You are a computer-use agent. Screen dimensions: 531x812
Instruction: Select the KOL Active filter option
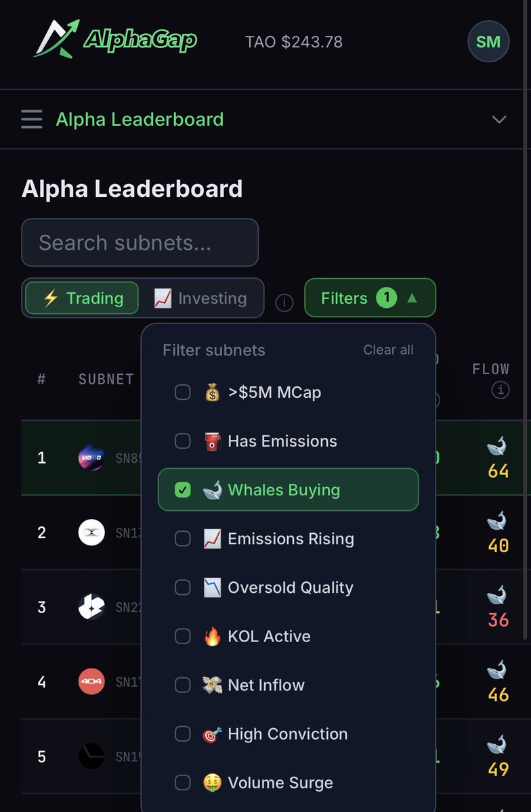pyautogui.click(x=269, y=636)
